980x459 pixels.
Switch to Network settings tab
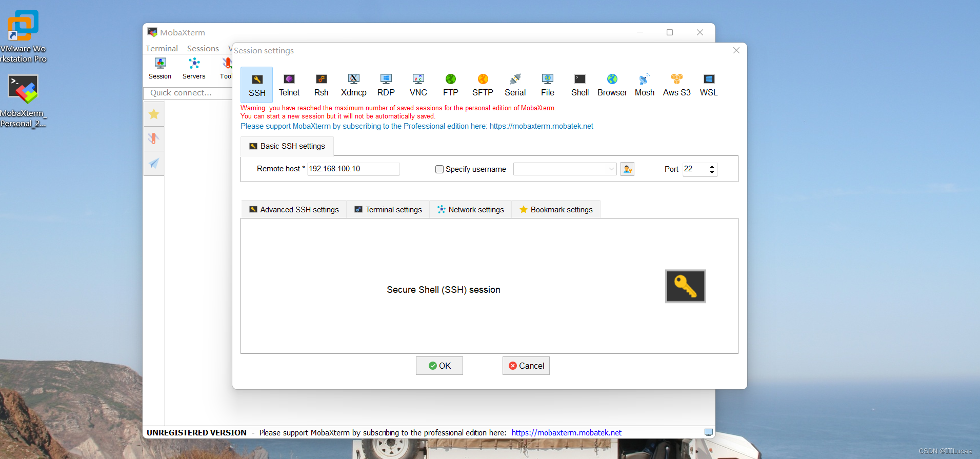coord(471,210)
